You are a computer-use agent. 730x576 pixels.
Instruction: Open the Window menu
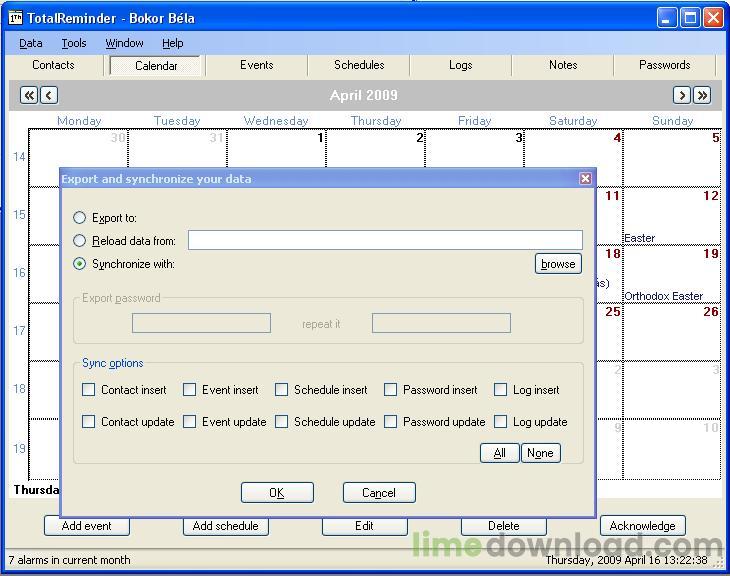click(124, 43)
